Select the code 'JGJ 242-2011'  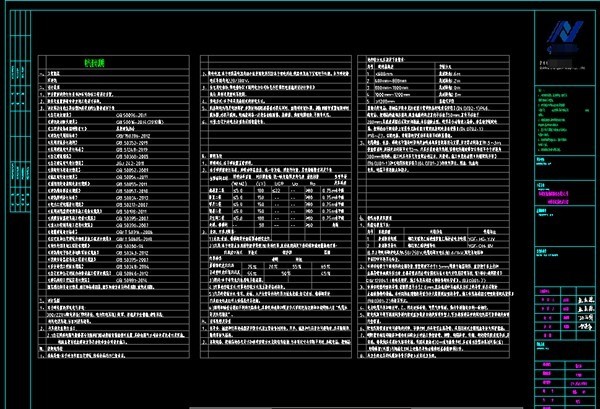130,163
